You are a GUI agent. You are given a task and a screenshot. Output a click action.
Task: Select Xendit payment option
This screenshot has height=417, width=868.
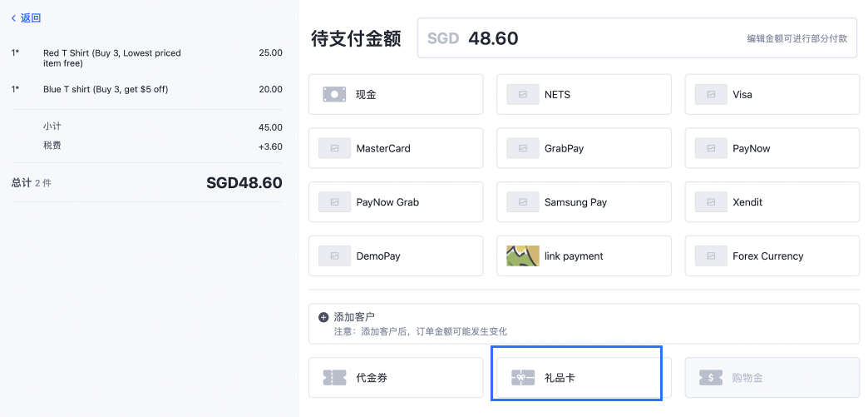(772, 202)
